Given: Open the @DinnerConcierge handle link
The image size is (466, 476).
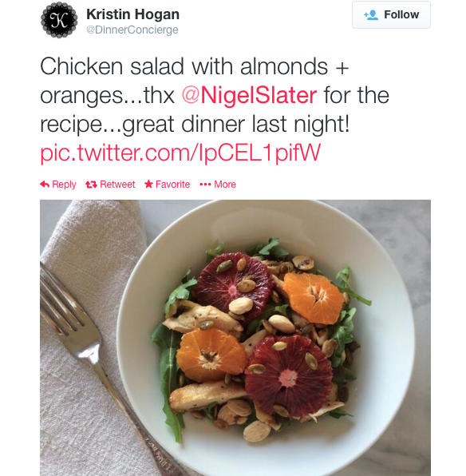Looking at the screenshot, I should [132, 30].
